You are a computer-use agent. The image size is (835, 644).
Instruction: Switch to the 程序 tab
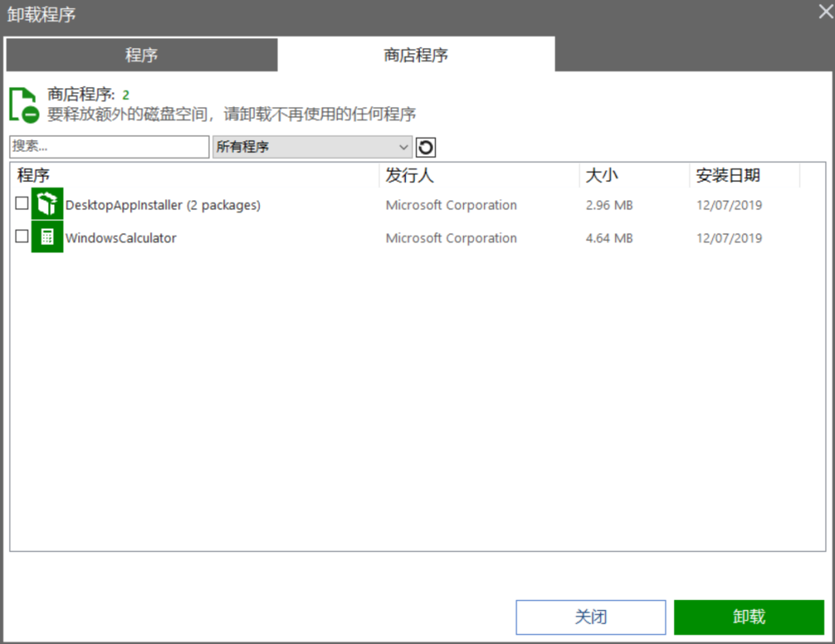pyautogui.click(x=141, y=54)
